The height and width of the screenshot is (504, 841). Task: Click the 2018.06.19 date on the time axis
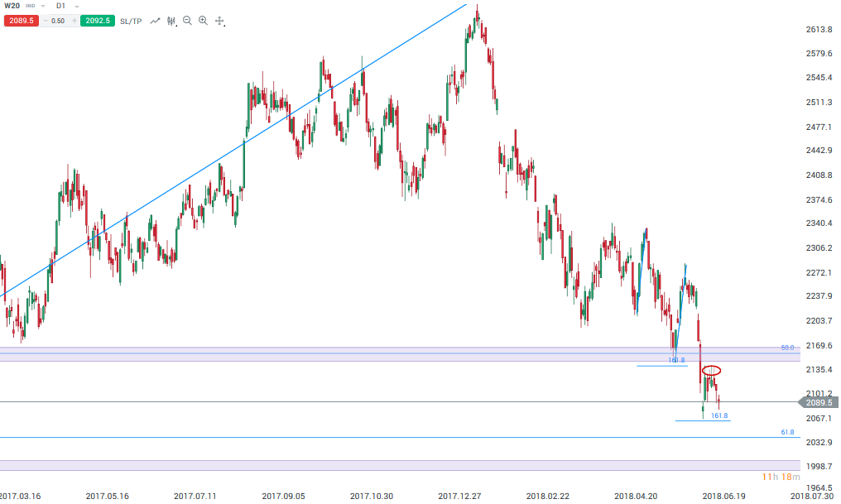click(x=723, y=496)
